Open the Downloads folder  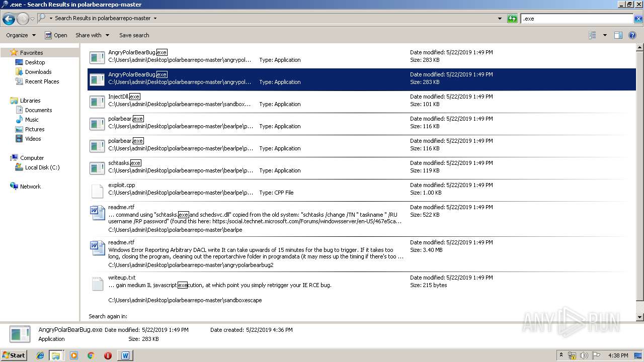tap(38, 72)
